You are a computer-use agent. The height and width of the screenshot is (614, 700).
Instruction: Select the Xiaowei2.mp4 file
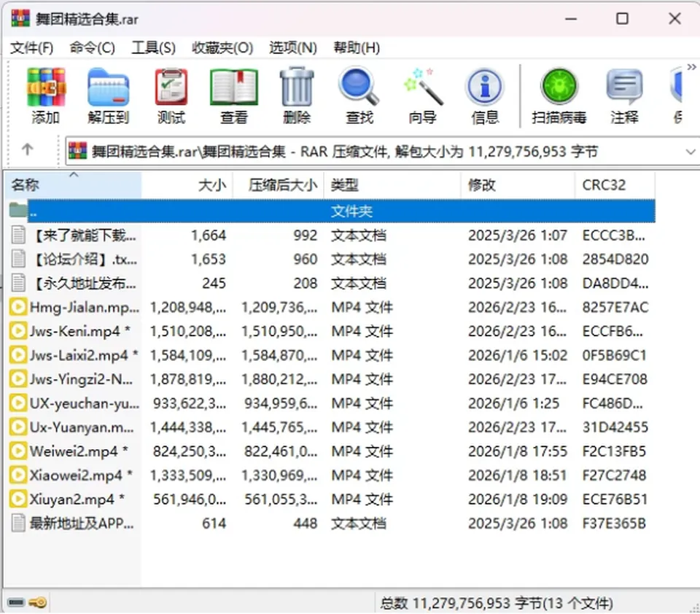click(331, 475)
